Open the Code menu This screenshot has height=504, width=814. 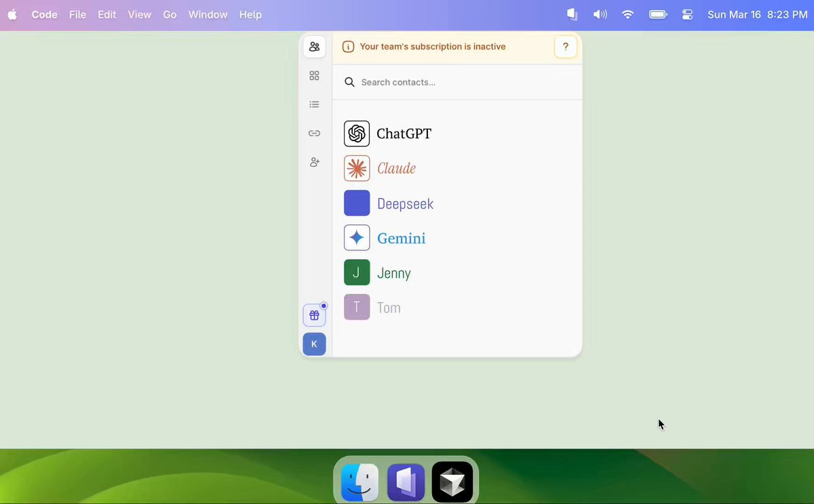click(x=44, y=14)
